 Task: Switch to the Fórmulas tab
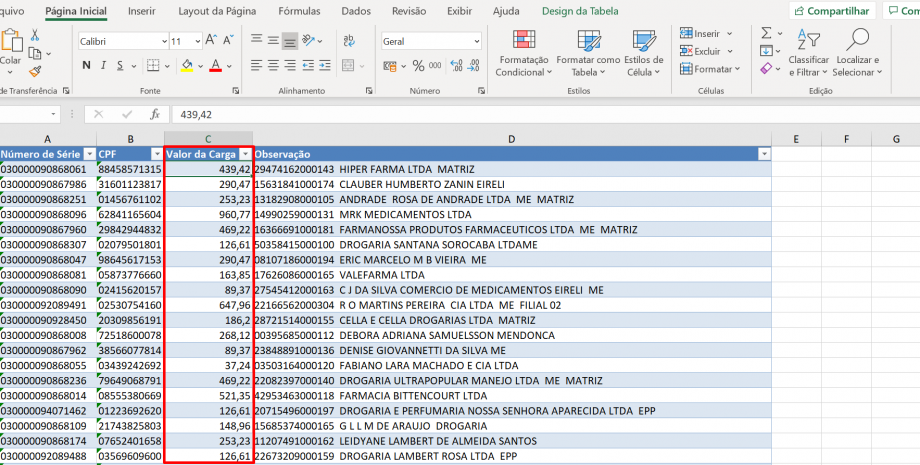[x=299, y=11]
